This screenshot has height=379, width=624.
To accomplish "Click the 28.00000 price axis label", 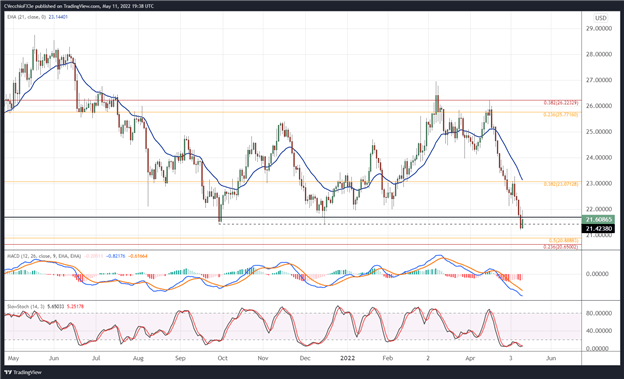I will (x=599, y=54).
